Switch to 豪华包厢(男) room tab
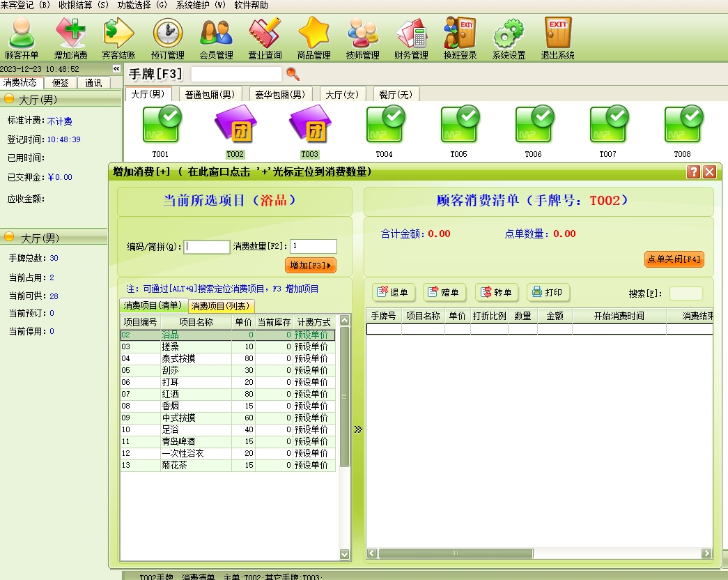Viewport: 728px width, 580px height. [279, 94]
